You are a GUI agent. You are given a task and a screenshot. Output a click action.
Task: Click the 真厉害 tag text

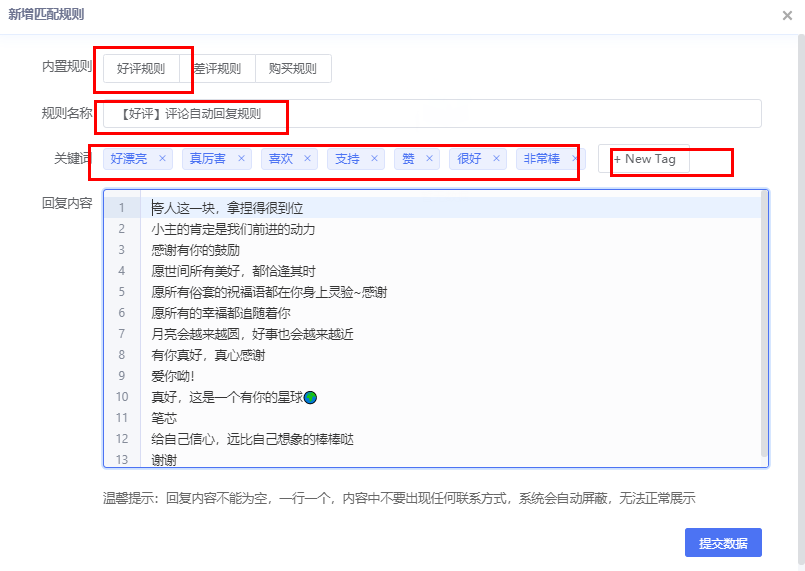(207, 159)
